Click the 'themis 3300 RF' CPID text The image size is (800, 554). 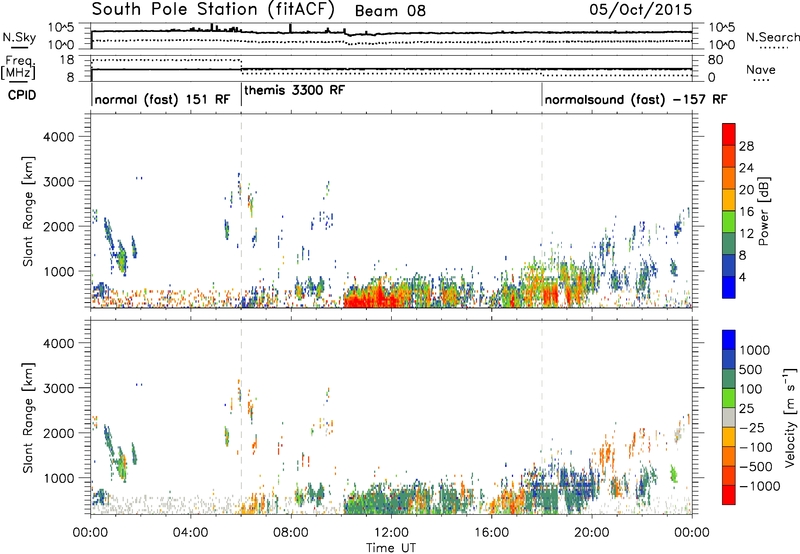[295, 90]
